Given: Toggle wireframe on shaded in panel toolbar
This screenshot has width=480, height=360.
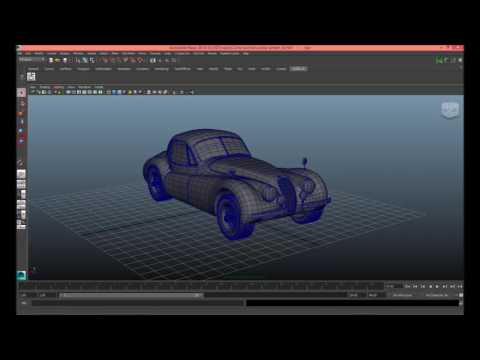Looking at the screenshot, I should click(x=119, y=92).
